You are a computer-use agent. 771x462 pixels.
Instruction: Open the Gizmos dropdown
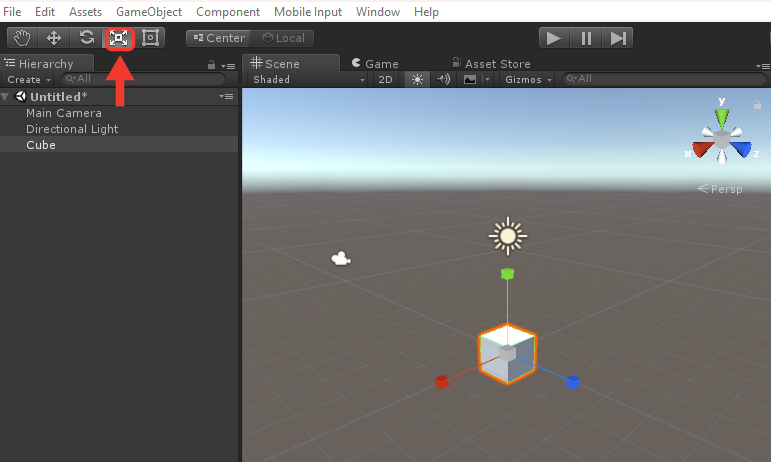528,80
